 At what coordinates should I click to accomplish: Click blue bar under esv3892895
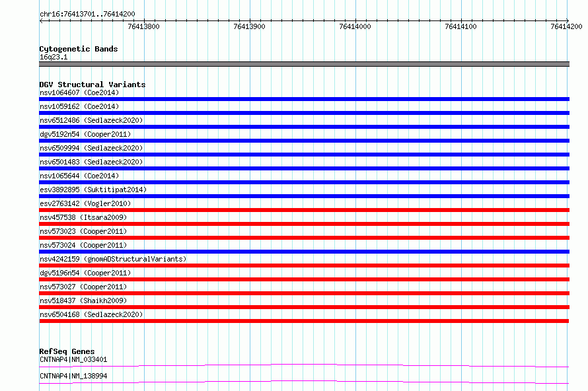(304, 196)
